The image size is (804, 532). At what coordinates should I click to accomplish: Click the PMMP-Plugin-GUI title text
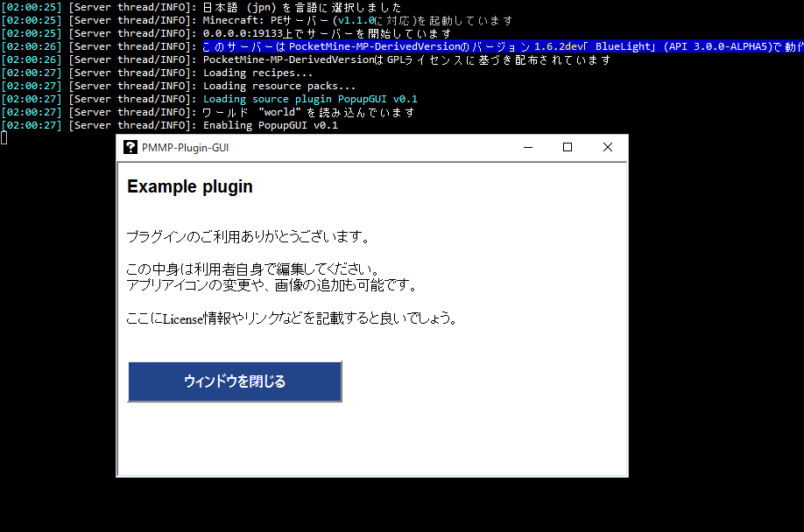[185, 148]
